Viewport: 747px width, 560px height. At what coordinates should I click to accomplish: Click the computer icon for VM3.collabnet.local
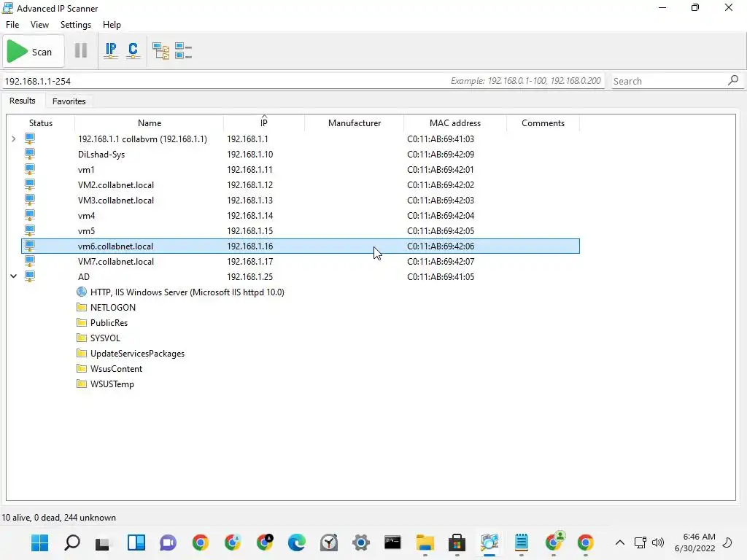tap(29, 200)
